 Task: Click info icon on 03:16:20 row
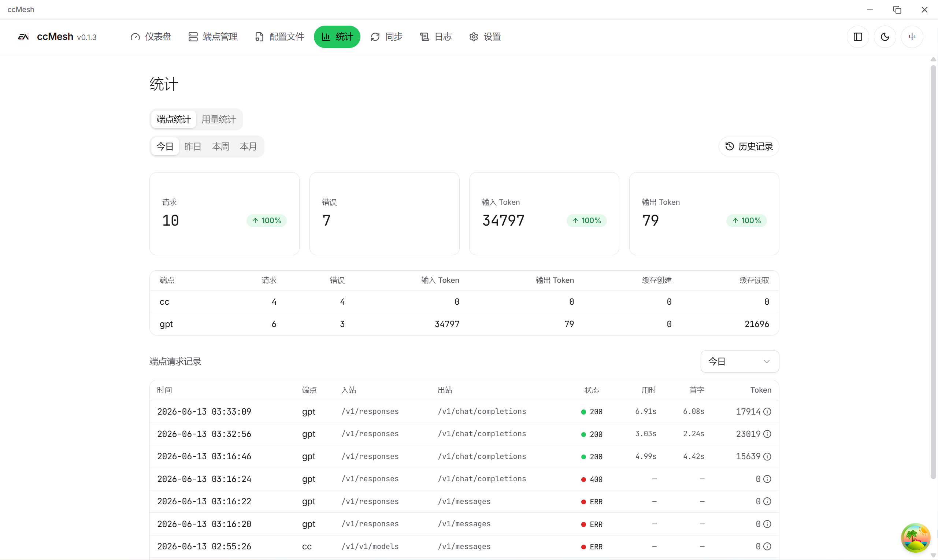point(767,524)
